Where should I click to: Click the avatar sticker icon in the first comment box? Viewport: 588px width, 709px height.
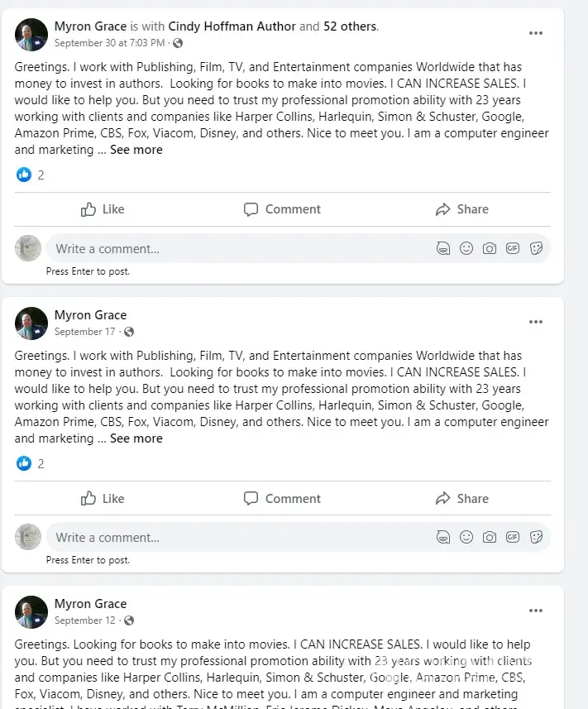(443, 248)
